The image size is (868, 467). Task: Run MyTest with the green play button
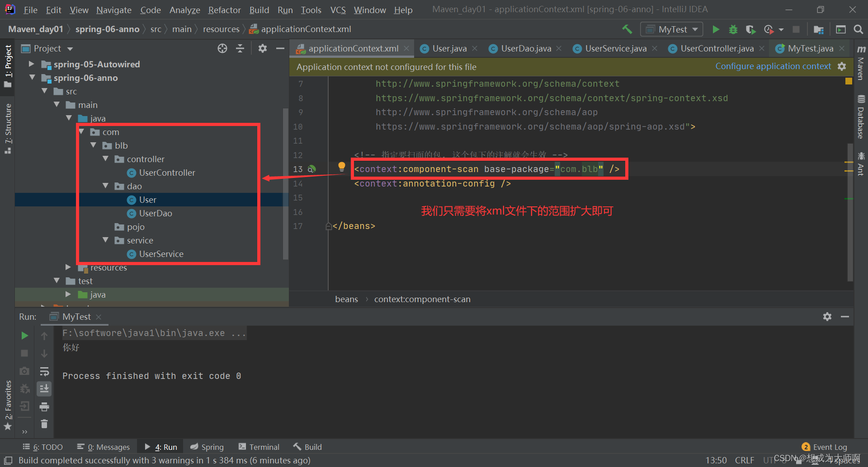tap(716, 29)
